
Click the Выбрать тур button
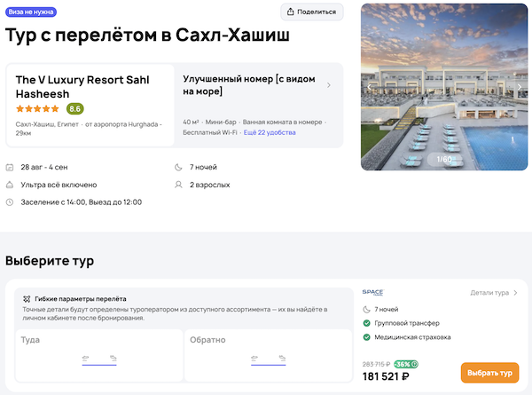point(489,373)
